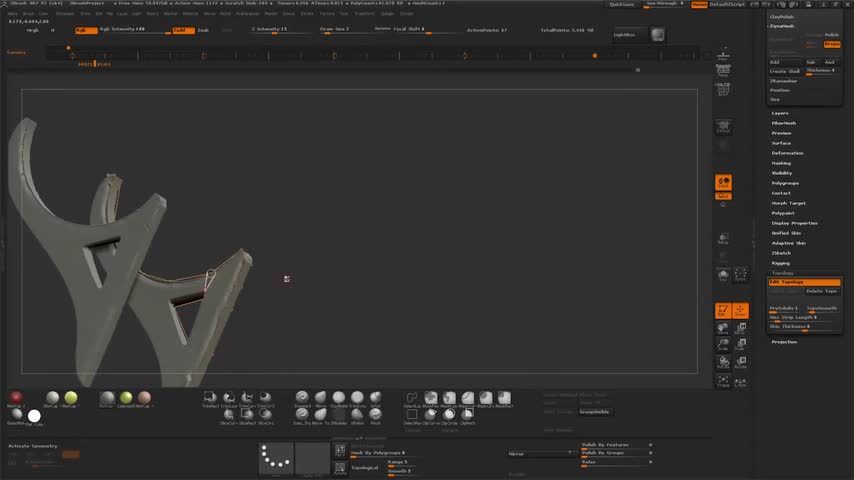The width and height of the screenshot is (854, 480).
Task: Select the Inflat brush
Action: click(375, 398)
